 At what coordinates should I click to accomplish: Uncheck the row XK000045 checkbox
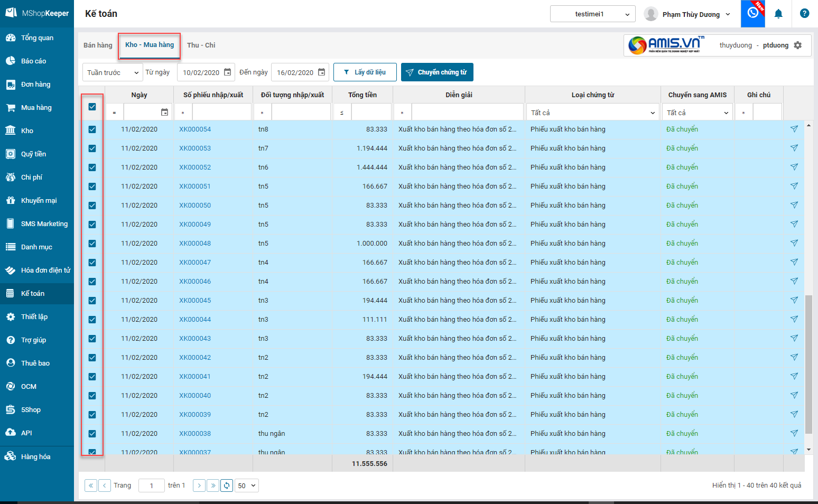pos(92,301)
